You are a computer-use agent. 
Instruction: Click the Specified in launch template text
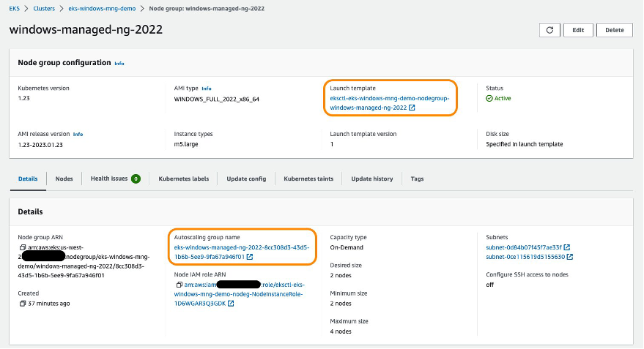tap(525, 144)
